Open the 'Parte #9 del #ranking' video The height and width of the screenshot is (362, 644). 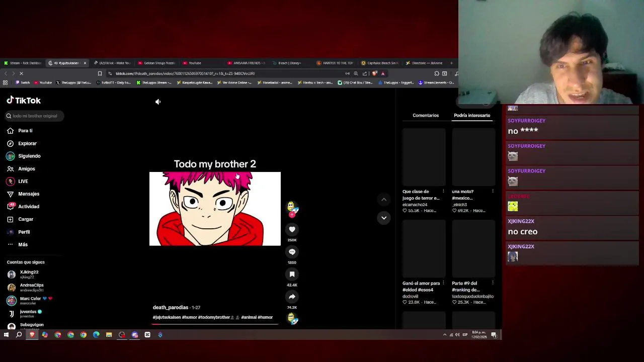coord(473,249)
